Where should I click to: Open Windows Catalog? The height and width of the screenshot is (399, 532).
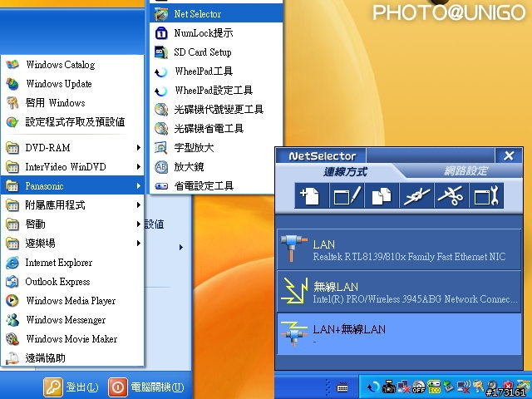click(72, 65)
